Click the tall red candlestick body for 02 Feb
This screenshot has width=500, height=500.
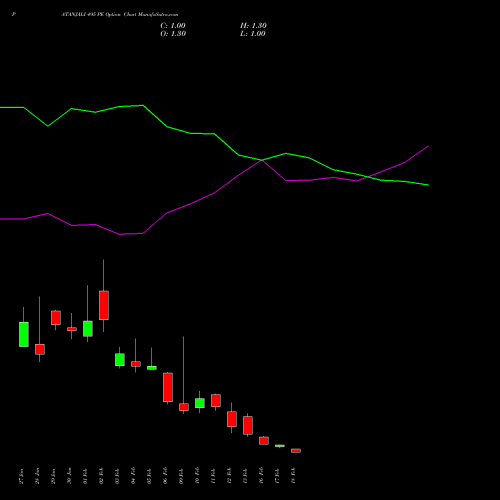point(104,305)
